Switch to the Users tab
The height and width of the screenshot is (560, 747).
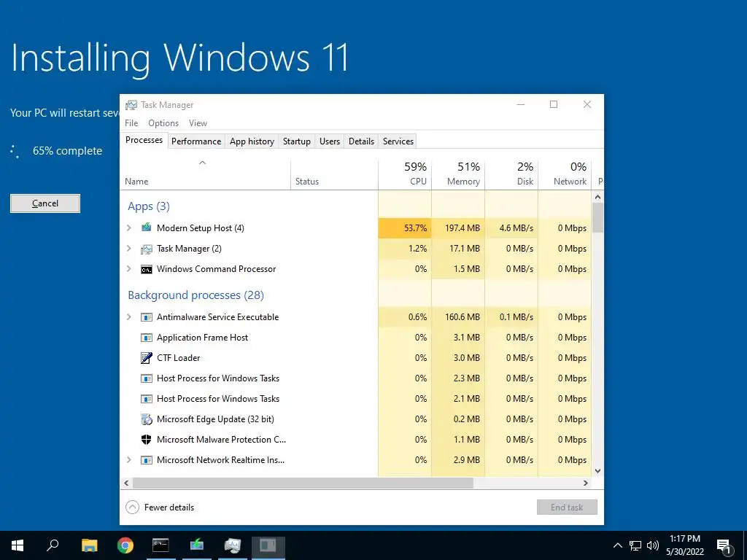tap(330, 141)
